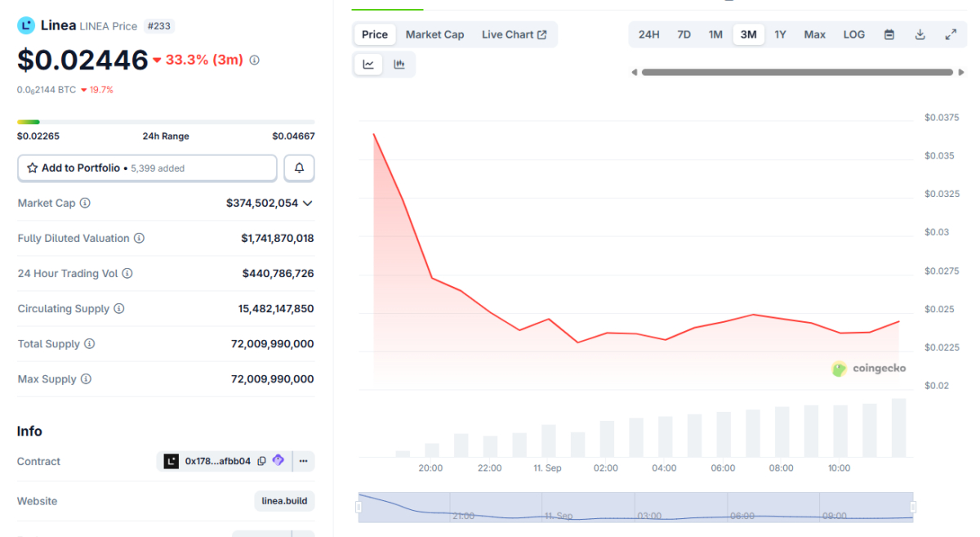Image resolution: width=980 pixels, height=537 pixels.
Task: Switch to candlestick chart icon
Action: pos(399,65)
